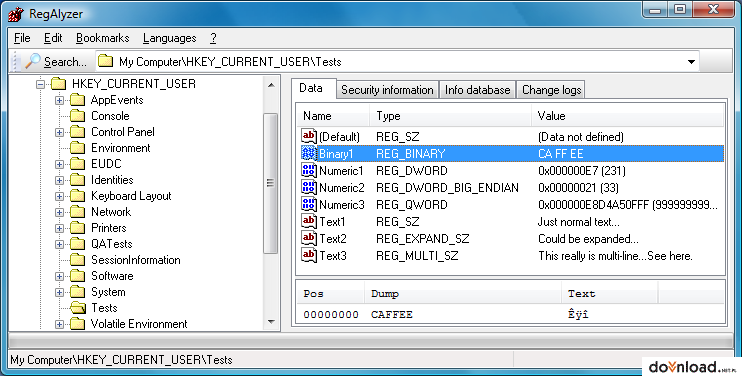Click the tree scrollbar down arrow
The height and width of the screenshot is (376, 742).
point(271,322)
